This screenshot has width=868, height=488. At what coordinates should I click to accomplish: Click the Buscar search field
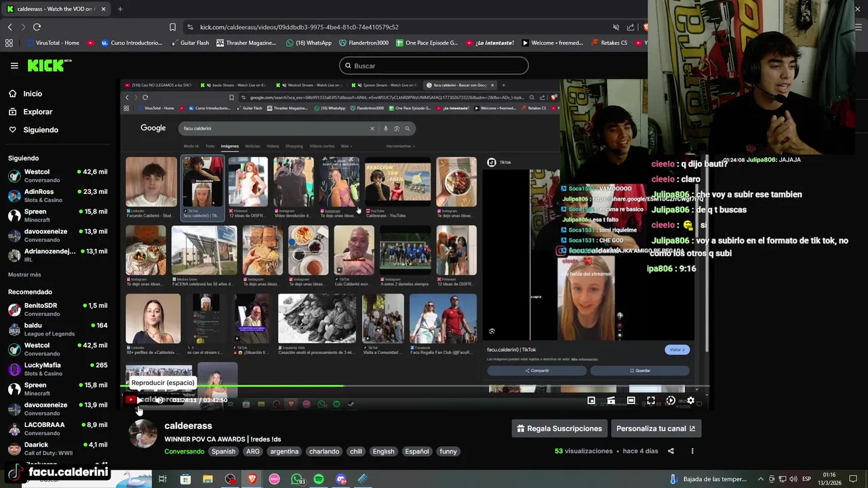click(x=434, y=66)
